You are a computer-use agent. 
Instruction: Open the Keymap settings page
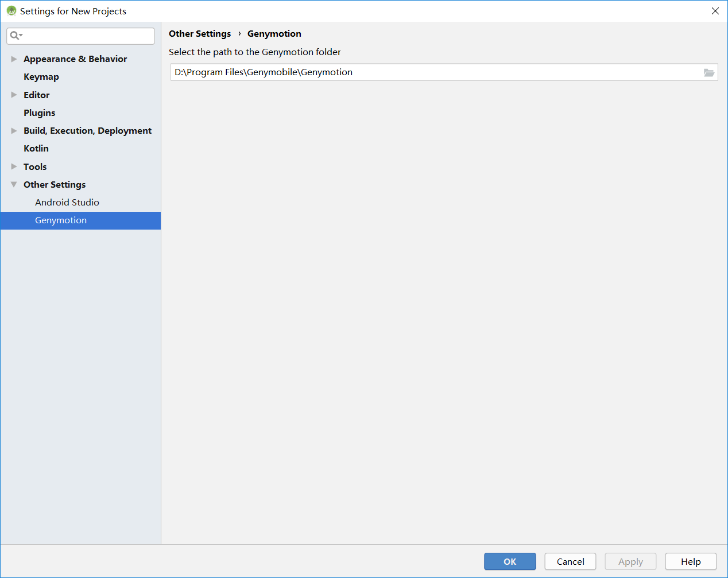tap(41, 77)
